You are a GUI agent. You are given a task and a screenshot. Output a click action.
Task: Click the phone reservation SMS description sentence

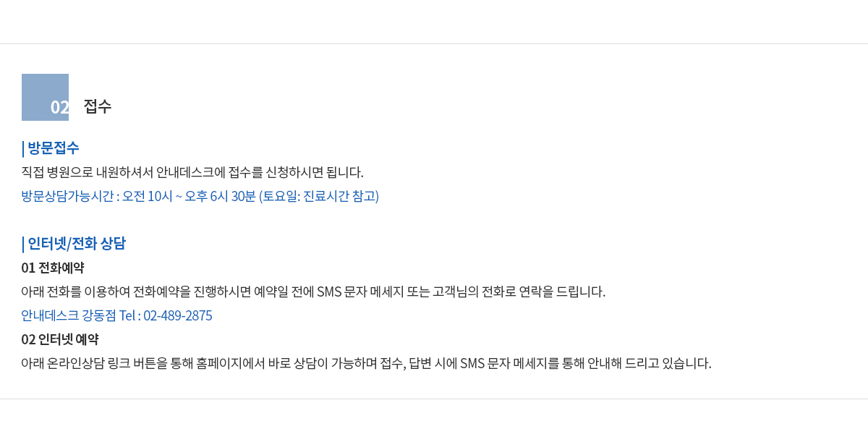[x=313, y=292]
